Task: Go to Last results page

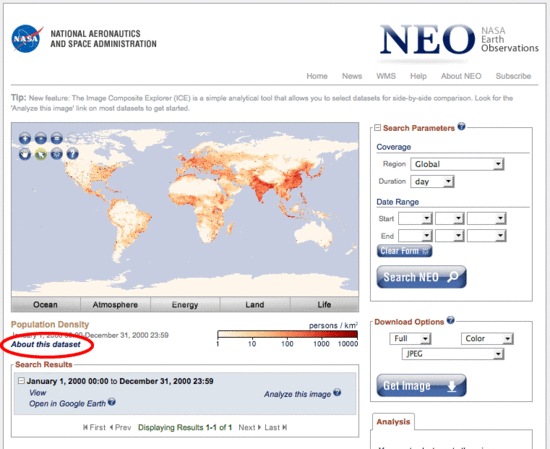Action: pos(276,427)
